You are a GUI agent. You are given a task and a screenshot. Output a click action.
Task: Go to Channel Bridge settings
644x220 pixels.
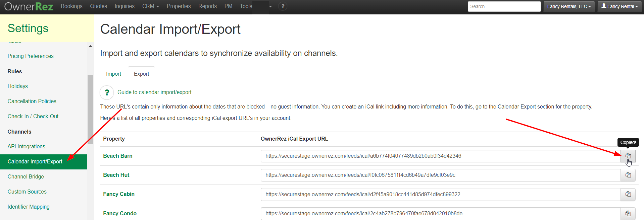coord(26,177)
